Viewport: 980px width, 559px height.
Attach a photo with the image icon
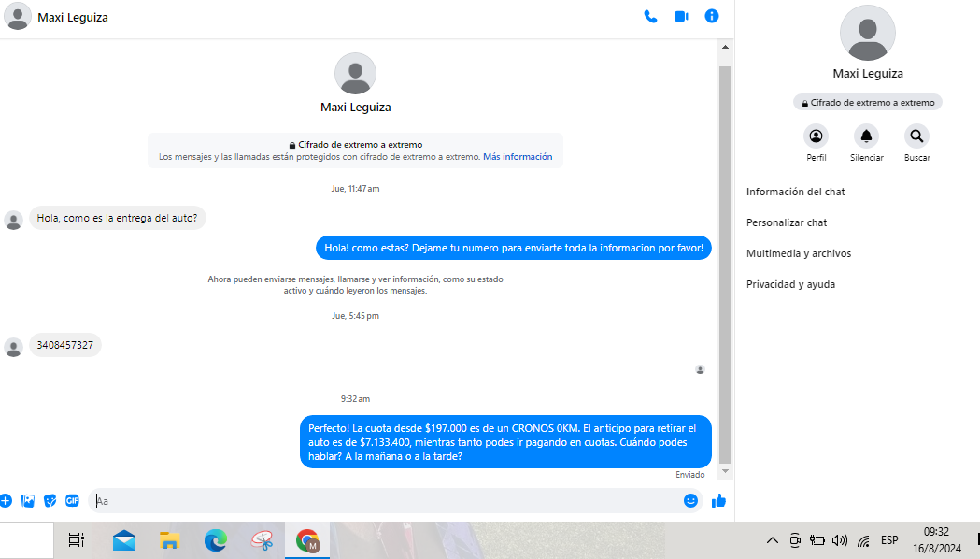(28, 500)
